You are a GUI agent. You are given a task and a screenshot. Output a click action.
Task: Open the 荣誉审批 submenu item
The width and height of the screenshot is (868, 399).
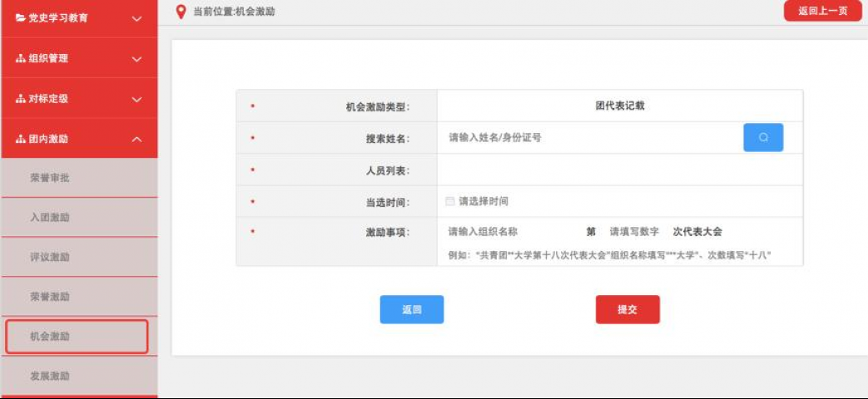[x=50, y=178]
